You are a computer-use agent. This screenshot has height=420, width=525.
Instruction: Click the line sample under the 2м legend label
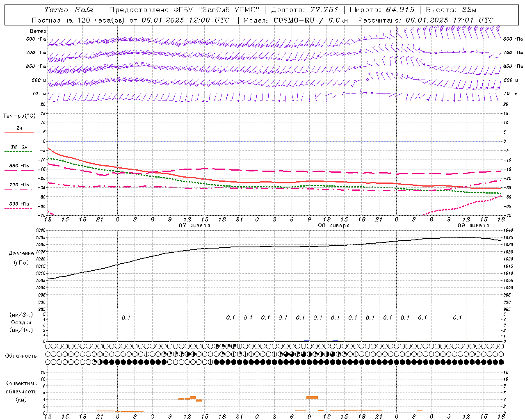[19, 133]
